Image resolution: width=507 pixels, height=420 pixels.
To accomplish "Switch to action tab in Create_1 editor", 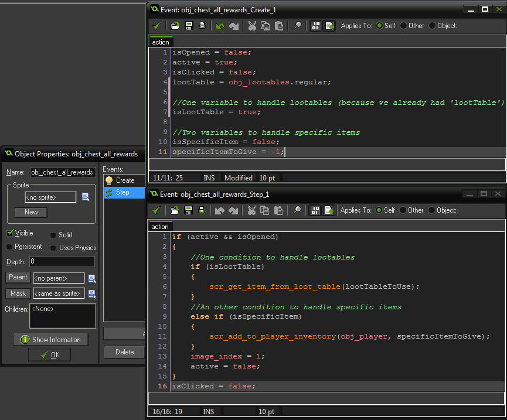I will click(x=161, y=42).
